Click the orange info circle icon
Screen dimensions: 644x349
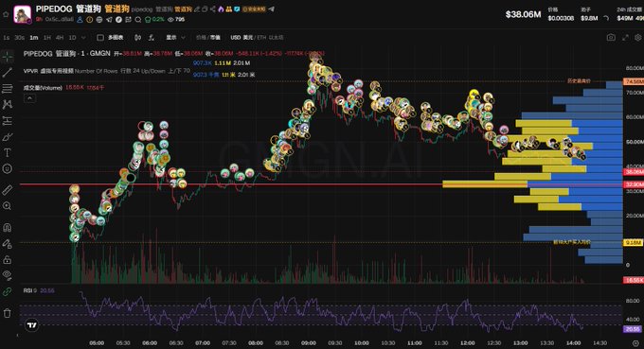pos(90,19)
